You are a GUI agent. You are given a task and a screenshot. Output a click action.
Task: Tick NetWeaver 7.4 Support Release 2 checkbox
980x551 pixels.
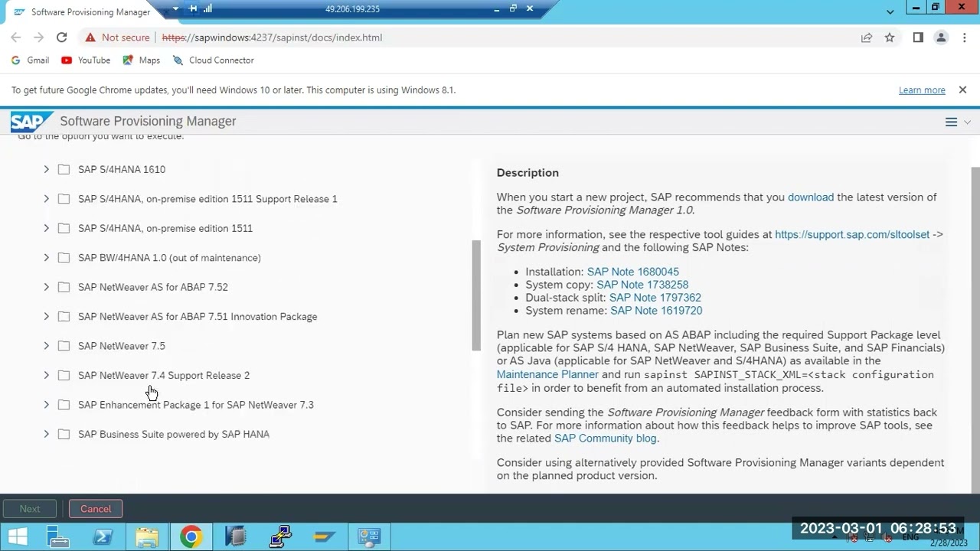[x=64, y=376]
